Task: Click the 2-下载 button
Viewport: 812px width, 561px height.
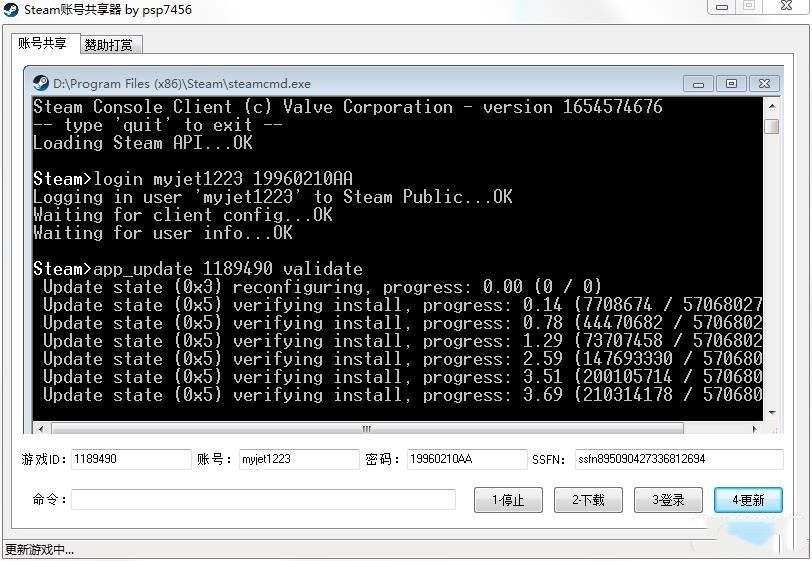Action: click(x=588, y=500)
